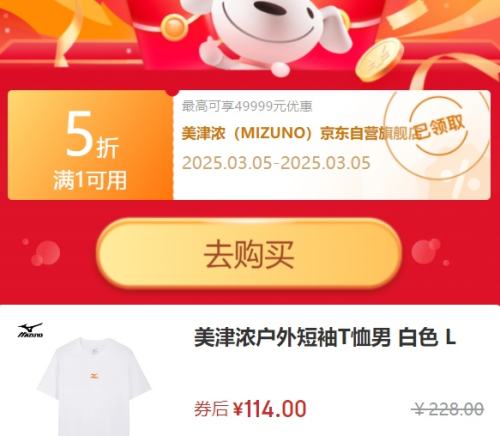500x436 pixels.
Task: Click the 满1可用 condition text
Action: pos(90,180)
